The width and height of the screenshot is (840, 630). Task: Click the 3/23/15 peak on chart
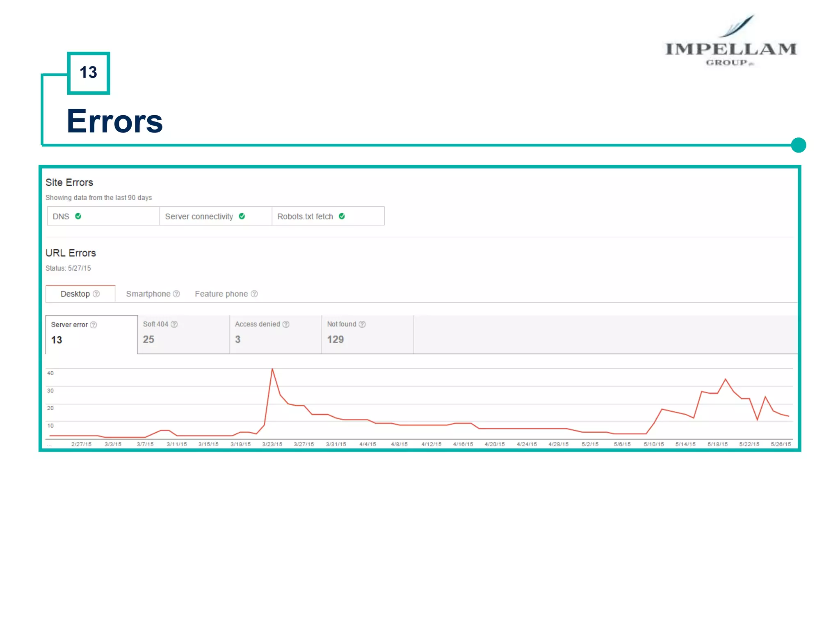click(x=272, y=370)
